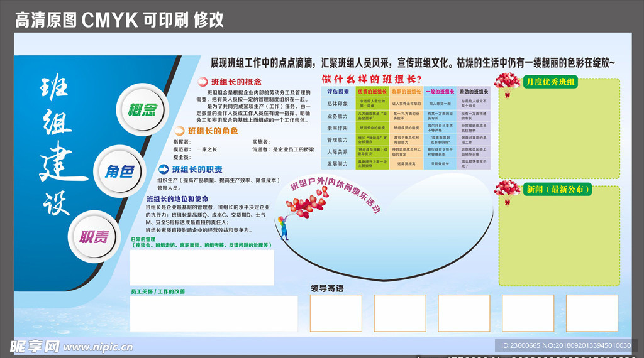This screenshot has width=644, height=358.
Task: Click the heading 班组长的地位和使命
Action: pyautogui.click(x=177, y=198)
